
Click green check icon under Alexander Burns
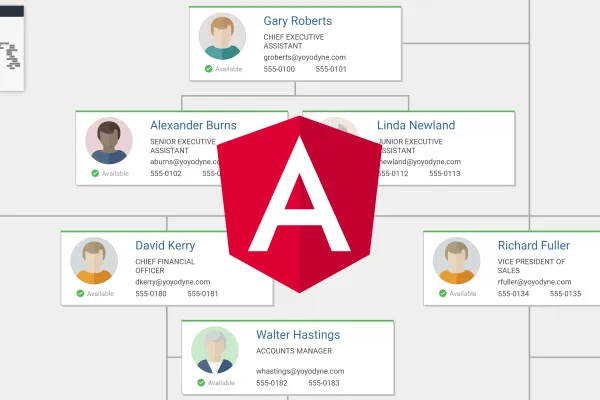pos(95,173)
